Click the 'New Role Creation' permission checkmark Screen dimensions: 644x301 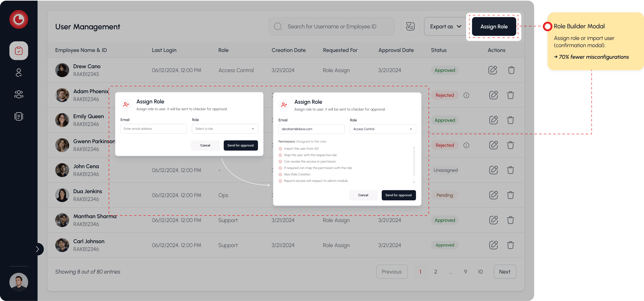click(280, 175)
